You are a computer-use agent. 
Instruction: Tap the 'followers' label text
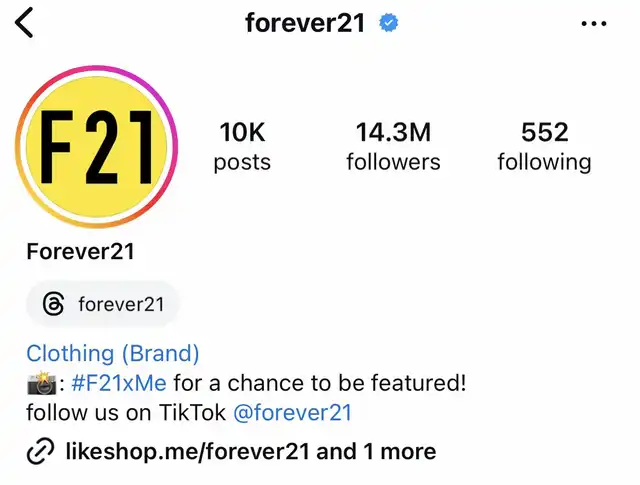(393, 162)
